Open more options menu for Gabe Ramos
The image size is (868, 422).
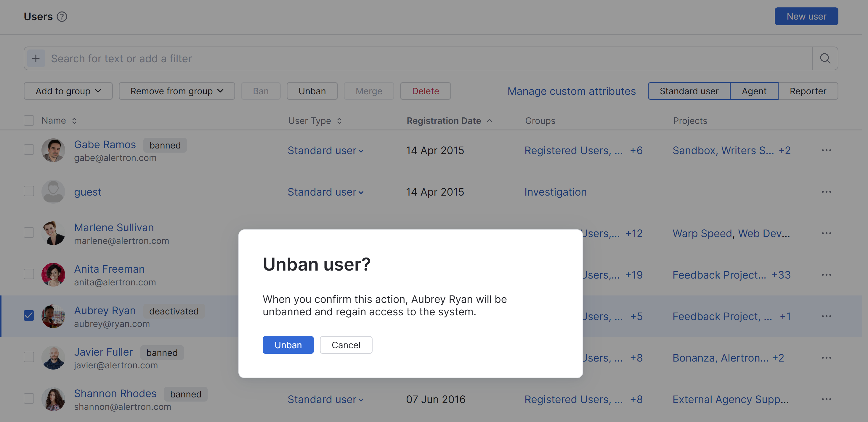(x=826, y=150)
